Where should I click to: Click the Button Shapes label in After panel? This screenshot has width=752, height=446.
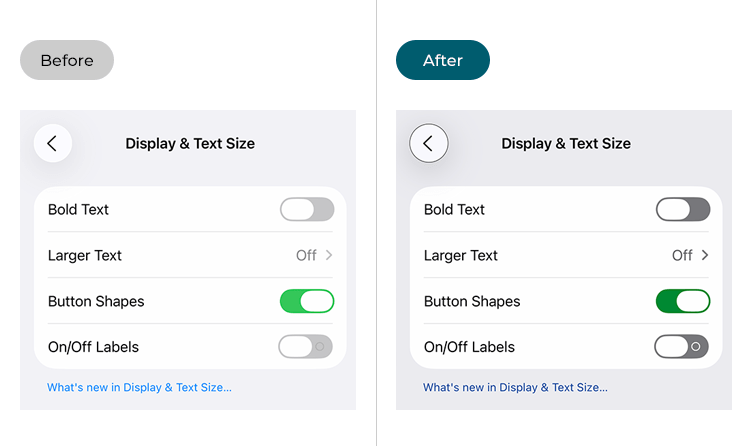coord(472,301)
